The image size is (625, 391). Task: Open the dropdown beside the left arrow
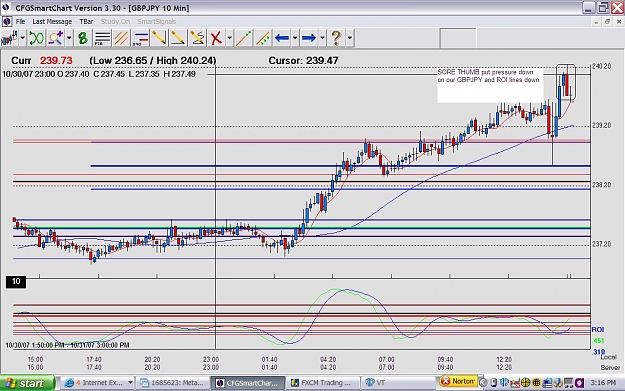(295, 38)
